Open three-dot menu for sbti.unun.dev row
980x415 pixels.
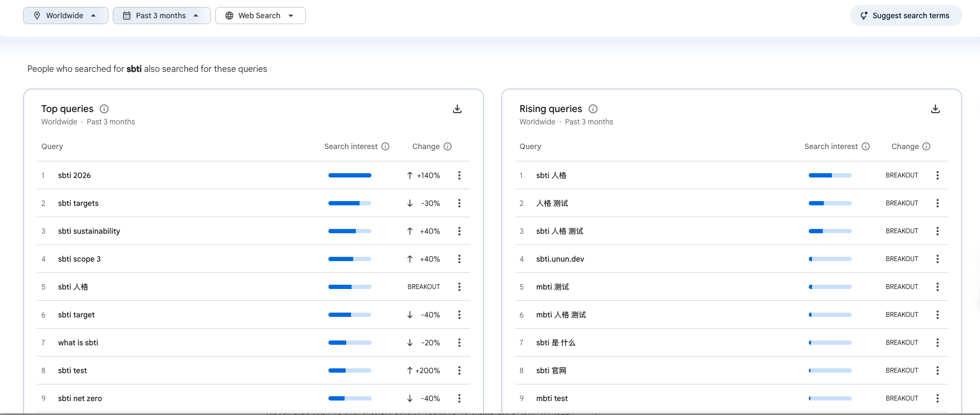tap(937, 259)
